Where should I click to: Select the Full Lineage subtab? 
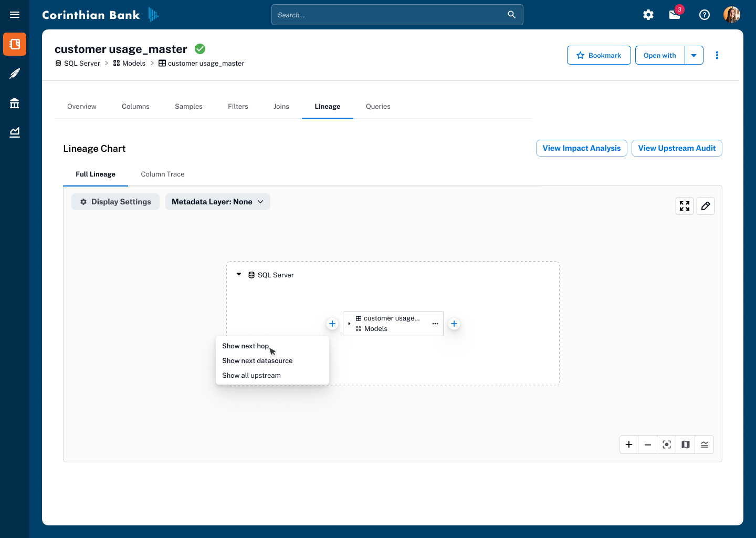coord(96,174)
